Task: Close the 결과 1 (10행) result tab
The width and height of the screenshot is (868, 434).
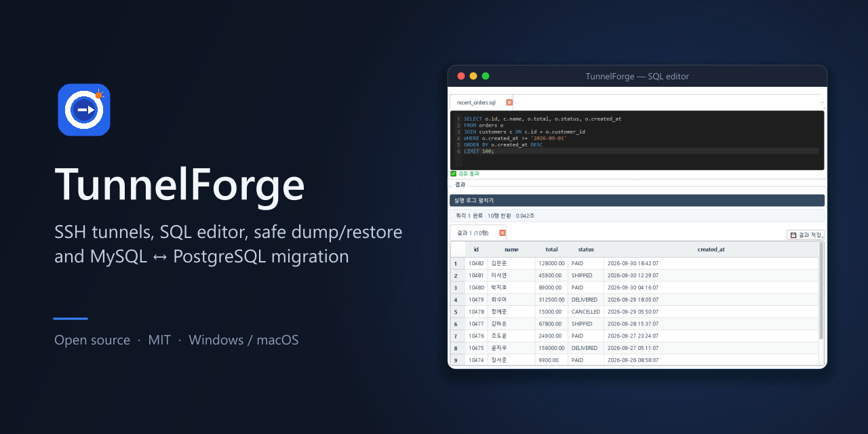Action: (x=502, y=233)
